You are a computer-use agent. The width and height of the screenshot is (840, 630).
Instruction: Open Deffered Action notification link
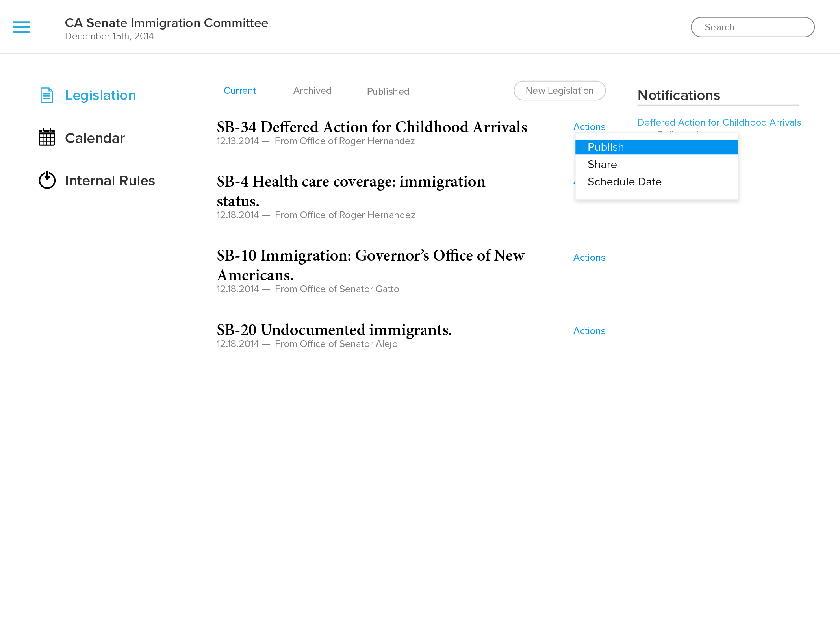click(x=719, y=122)
